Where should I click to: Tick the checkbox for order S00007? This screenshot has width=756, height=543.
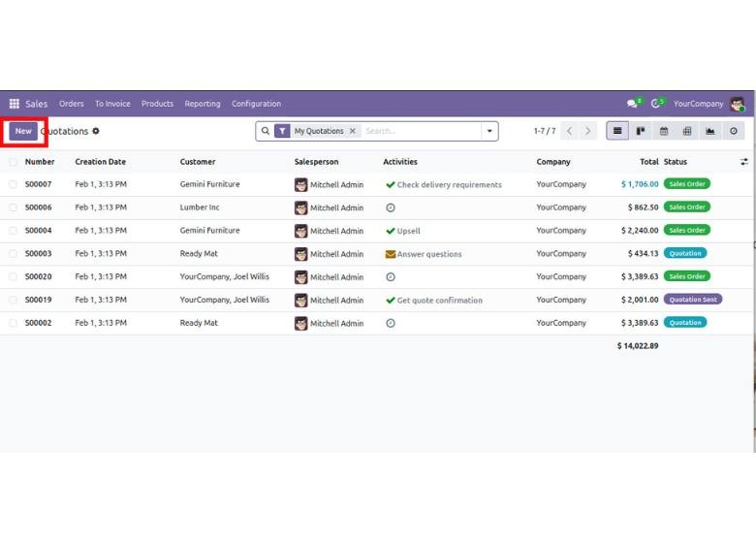coord(14,184)
